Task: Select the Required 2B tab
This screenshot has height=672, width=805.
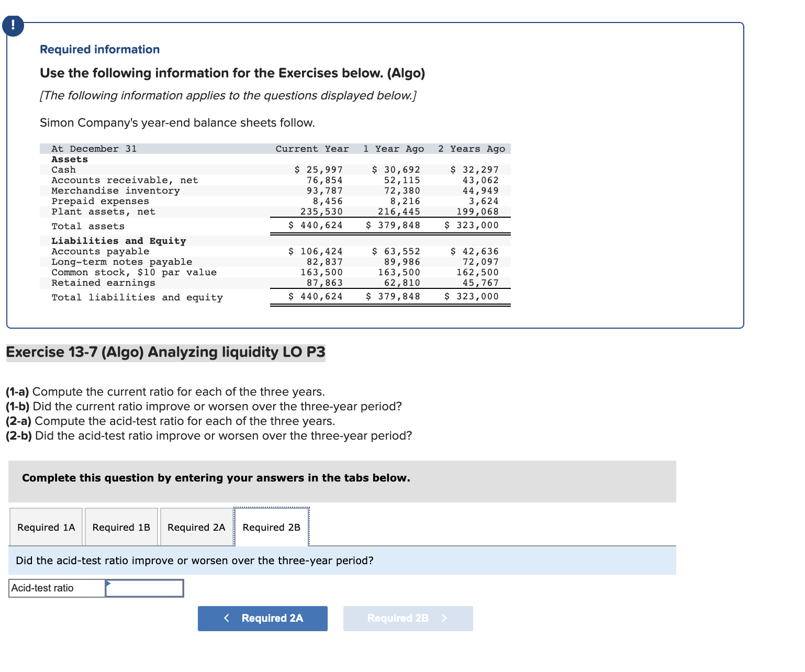Action: (272, 527)
